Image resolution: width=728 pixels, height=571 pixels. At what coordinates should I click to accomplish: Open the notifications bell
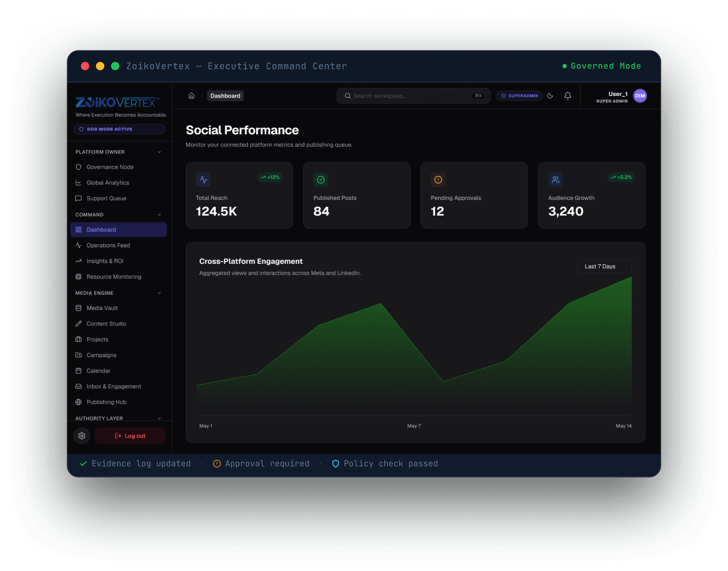(568, 96)
